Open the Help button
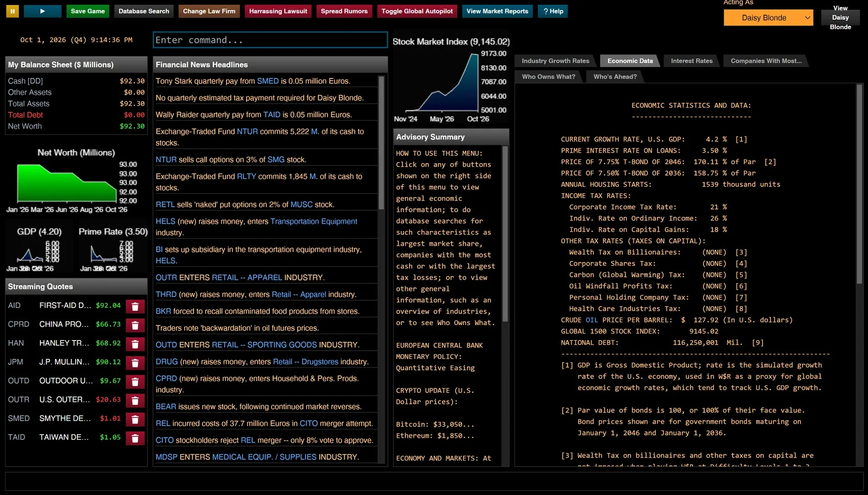 tap(553, 11)
